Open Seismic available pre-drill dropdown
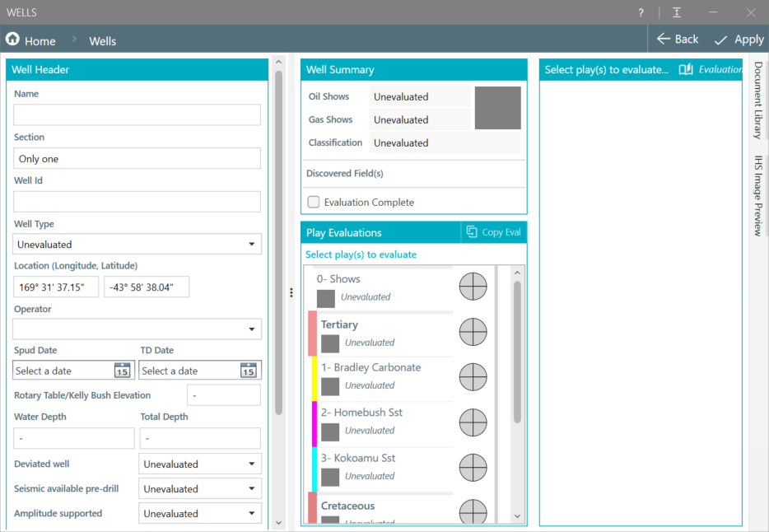The height and width of the screenshot is (532, 769). 200,489
